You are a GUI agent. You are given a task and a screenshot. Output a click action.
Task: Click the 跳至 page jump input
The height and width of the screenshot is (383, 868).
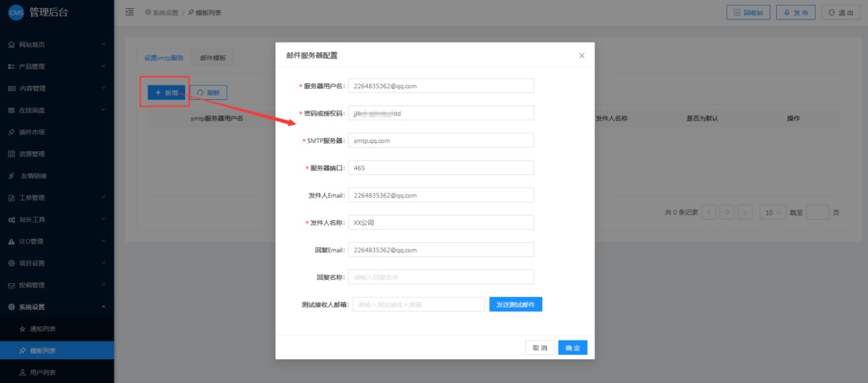click(817, 212)
